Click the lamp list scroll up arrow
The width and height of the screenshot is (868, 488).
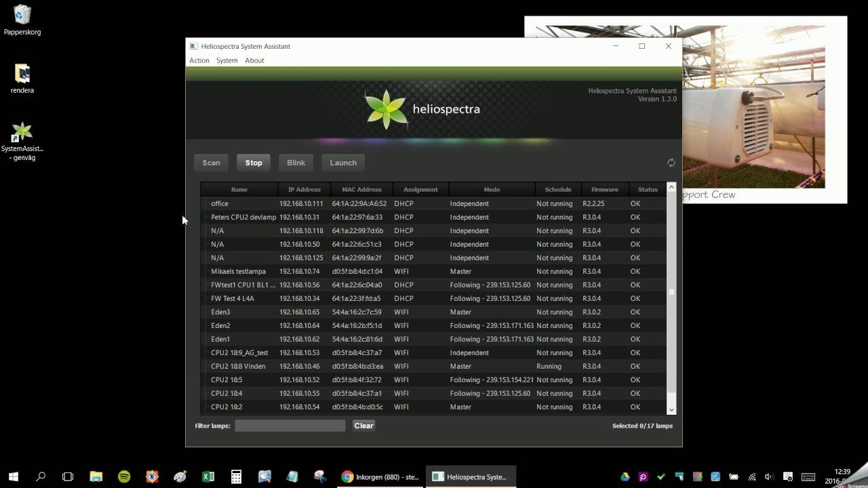[x=671, y=187]
